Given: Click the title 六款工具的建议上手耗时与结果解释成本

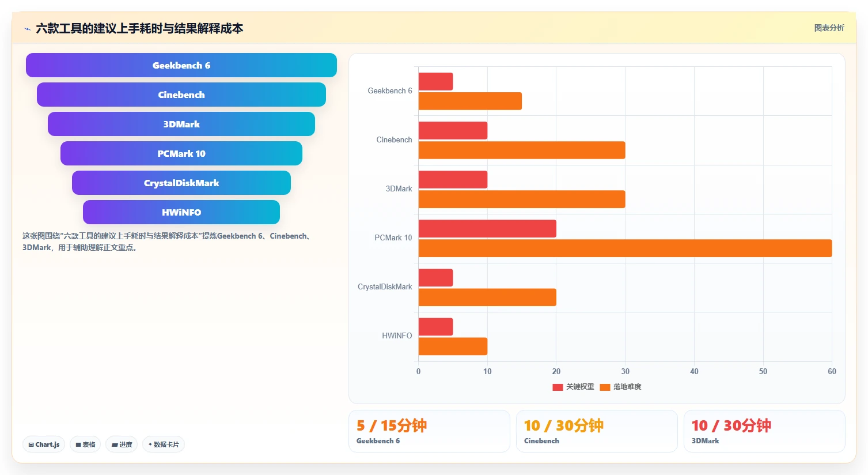Looking at the screenshot, I should tap(139, 28).
